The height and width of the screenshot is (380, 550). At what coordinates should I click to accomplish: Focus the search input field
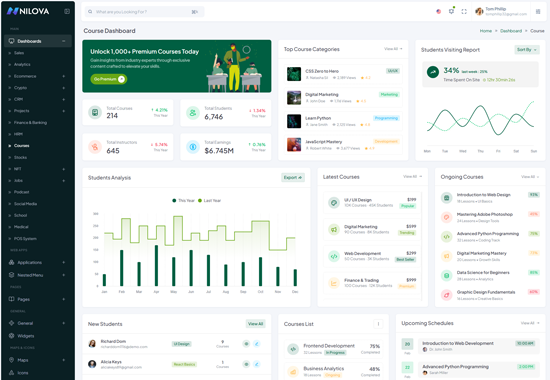[x=144, y=12]
